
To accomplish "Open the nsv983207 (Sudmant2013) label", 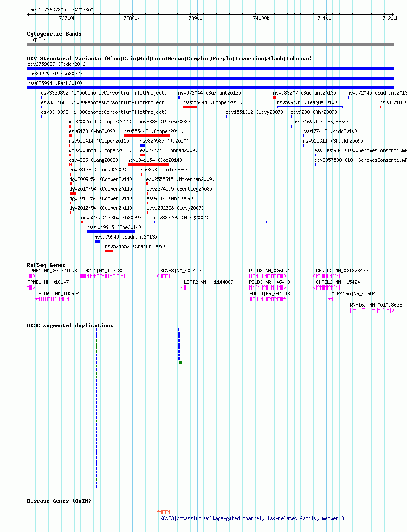I will pos(305,93).
